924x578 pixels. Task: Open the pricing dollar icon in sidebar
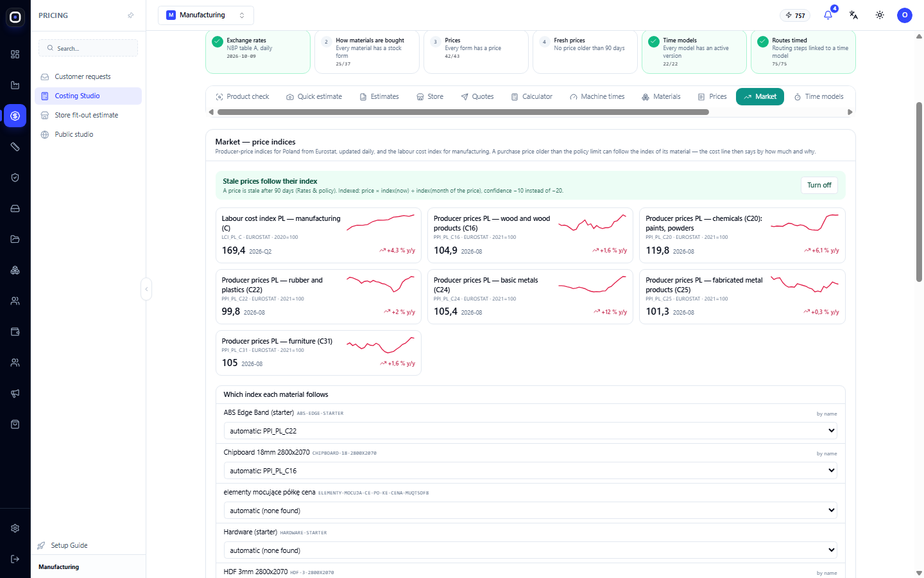(x=15, y=116)
